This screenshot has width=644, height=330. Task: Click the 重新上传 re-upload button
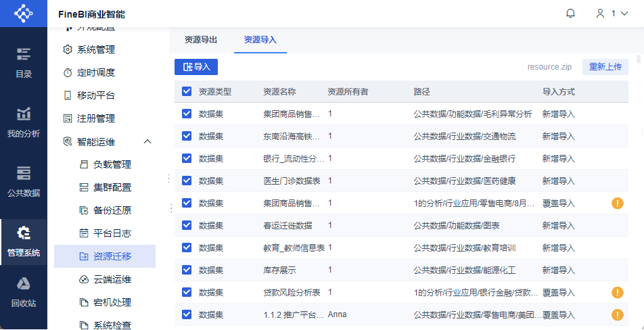(605, 67)
